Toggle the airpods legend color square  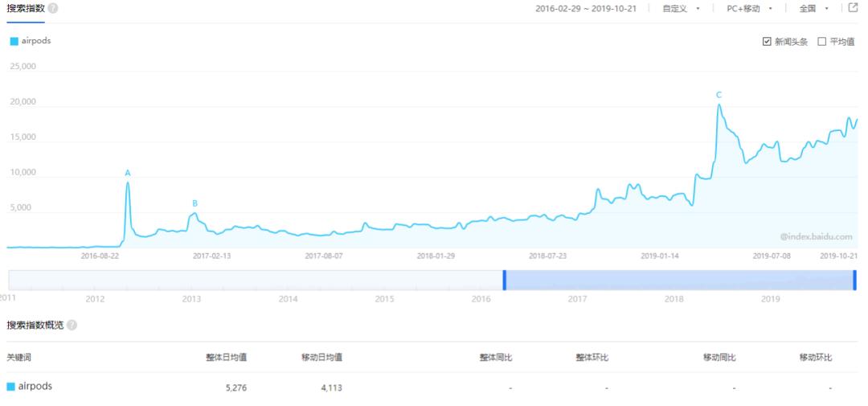(14, 41)
